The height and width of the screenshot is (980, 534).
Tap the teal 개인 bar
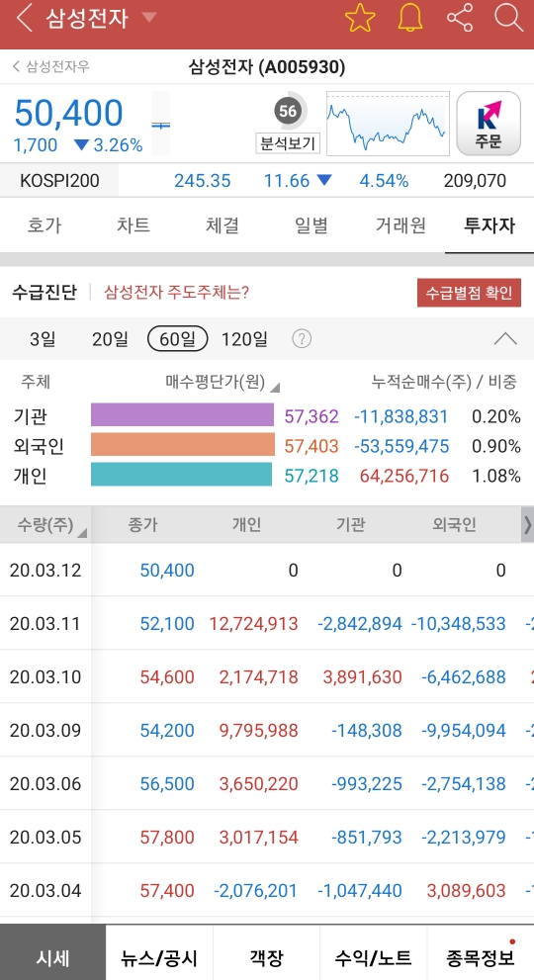[x=181, y=475]
